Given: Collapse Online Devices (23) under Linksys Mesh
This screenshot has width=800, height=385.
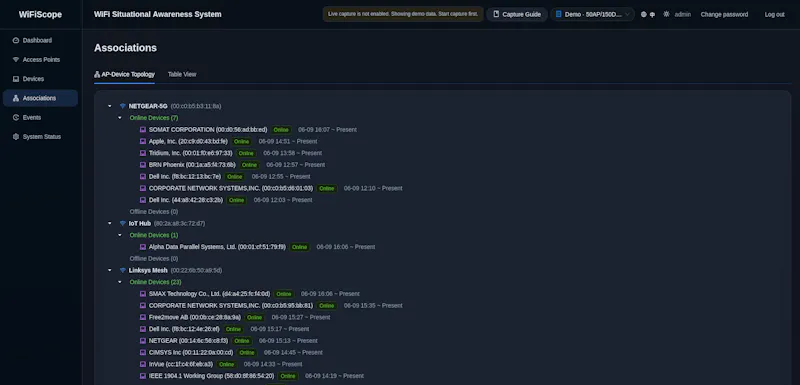Looking at the screenshot, I should click(120, 282).
